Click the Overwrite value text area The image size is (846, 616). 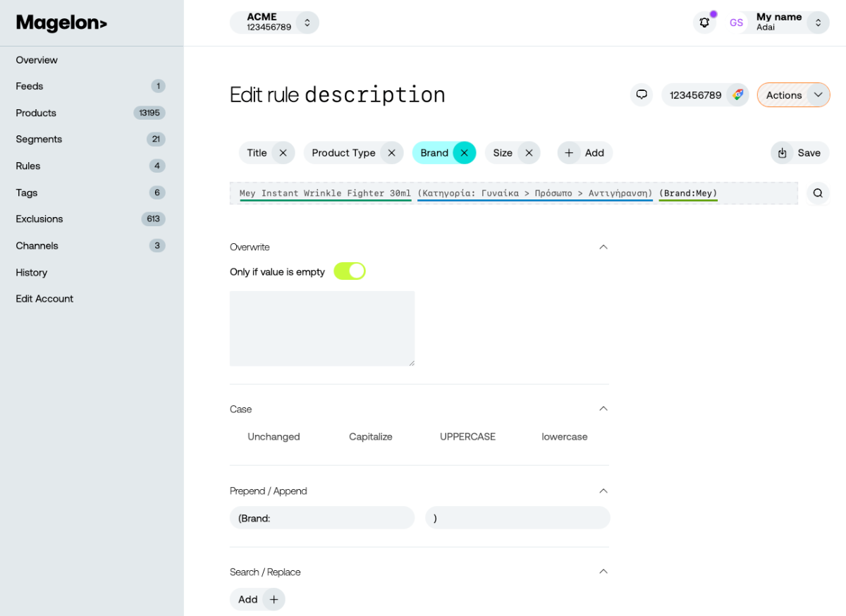click(322, 328)
